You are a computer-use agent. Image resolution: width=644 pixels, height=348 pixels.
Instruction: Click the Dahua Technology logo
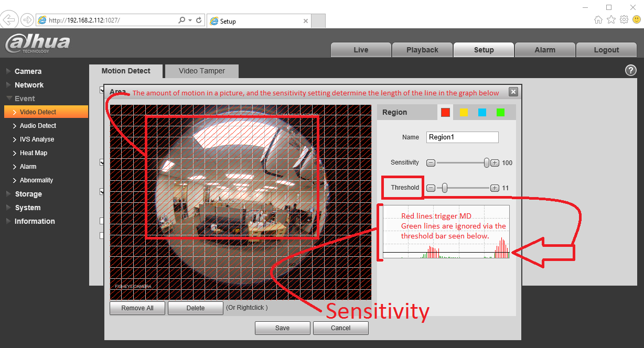point(37,43)
